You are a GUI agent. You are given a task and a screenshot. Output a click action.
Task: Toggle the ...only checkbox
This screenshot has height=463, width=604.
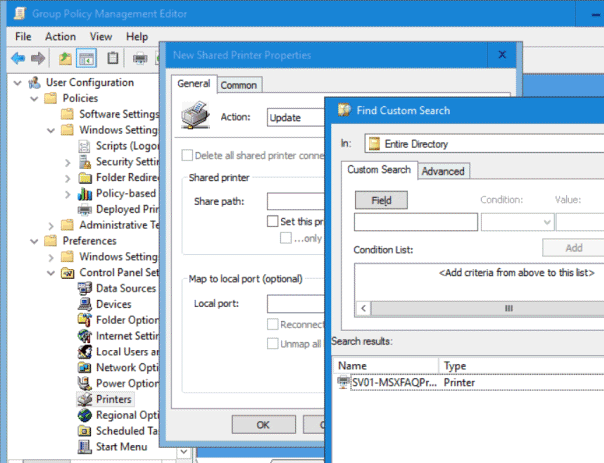point(286,238)
